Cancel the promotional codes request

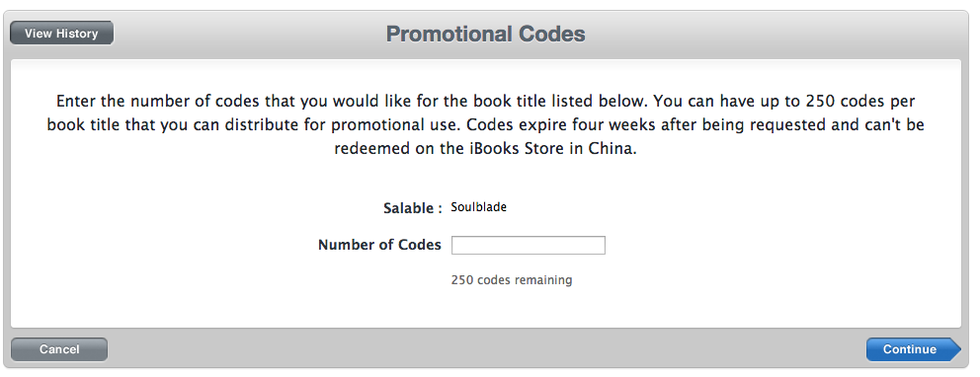[59, 349]
